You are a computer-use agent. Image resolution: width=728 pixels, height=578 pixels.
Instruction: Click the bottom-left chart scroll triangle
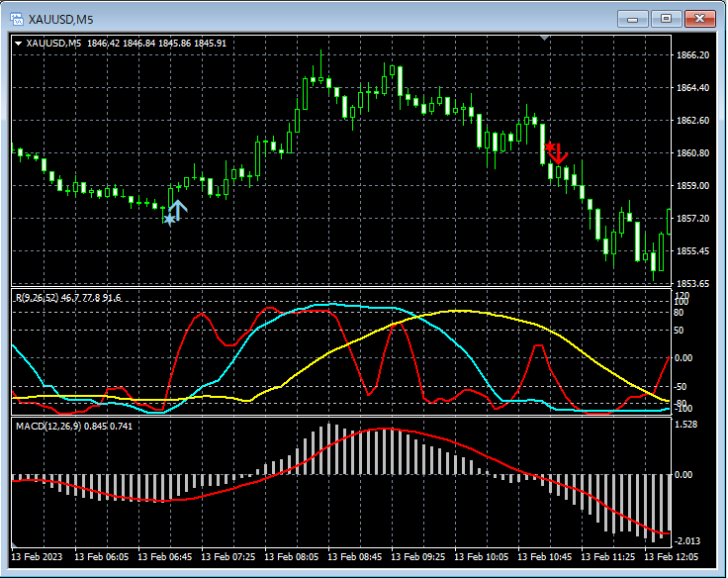tap(16, 546)
